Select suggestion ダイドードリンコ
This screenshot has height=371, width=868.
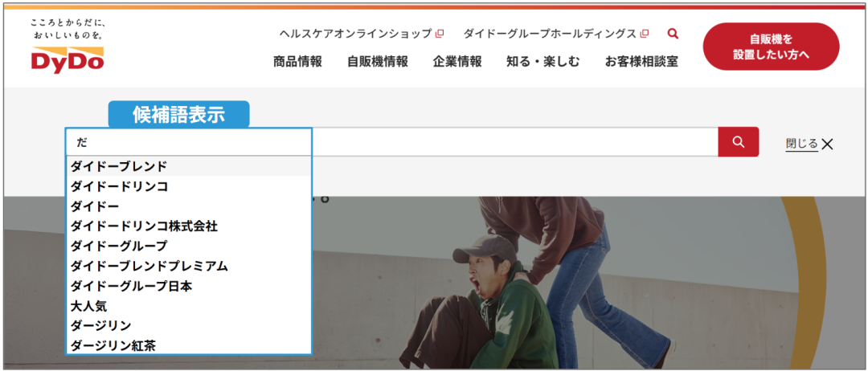point(189,186)
